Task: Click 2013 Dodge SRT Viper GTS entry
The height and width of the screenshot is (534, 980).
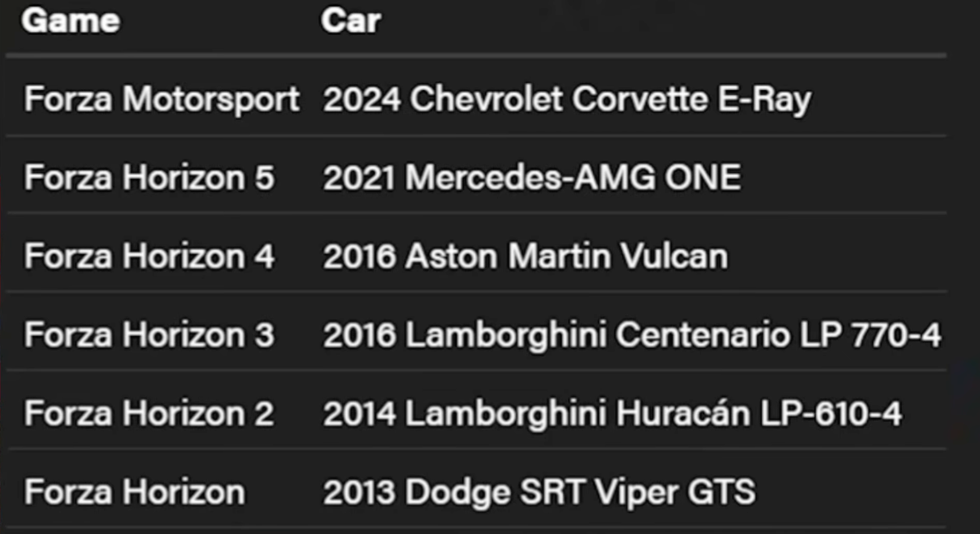Action: click(539, 492)
